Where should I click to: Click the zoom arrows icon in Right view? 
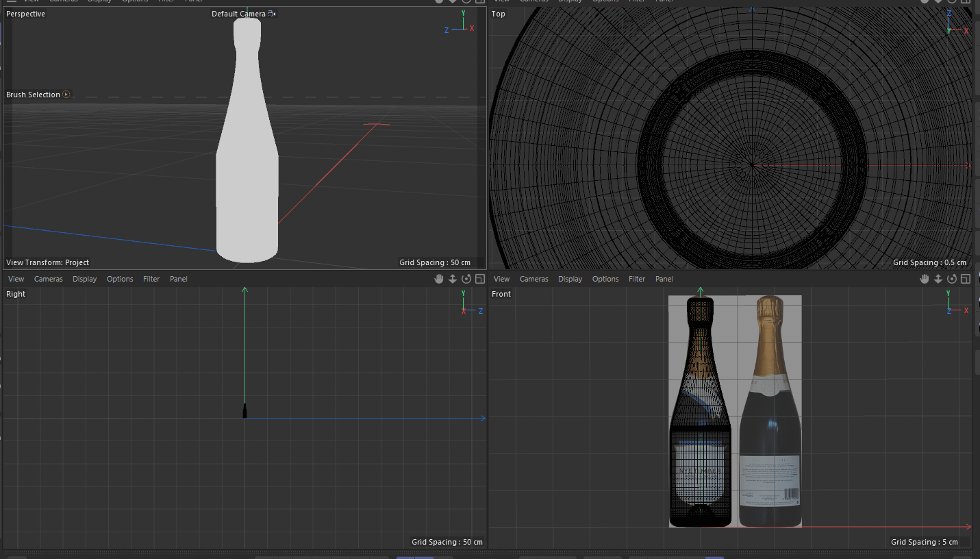click(453, 279)
